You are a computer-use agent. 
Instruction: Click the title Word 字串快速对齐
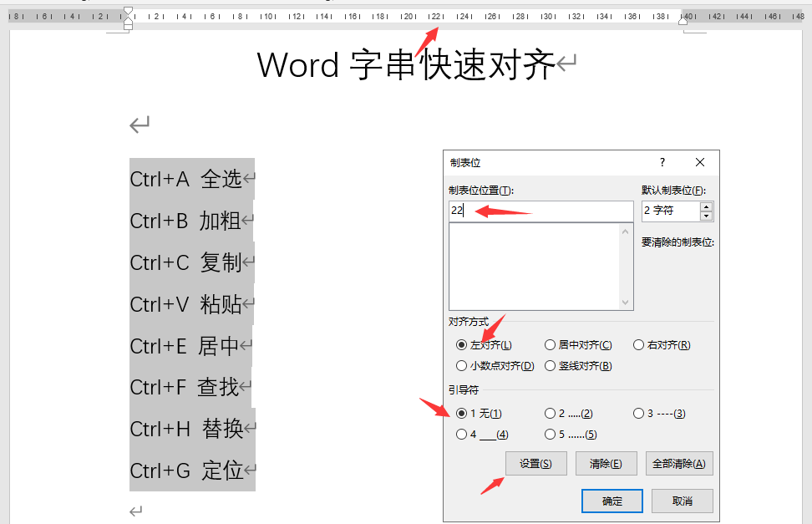click(x=406, y=65)
